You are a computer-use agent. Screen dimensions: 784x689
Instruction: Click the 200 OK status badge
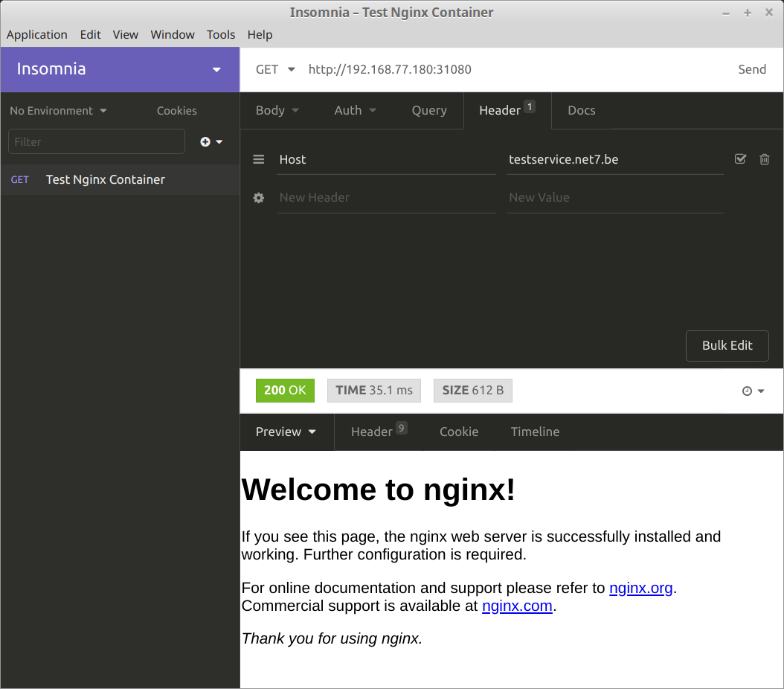[285, 391]
